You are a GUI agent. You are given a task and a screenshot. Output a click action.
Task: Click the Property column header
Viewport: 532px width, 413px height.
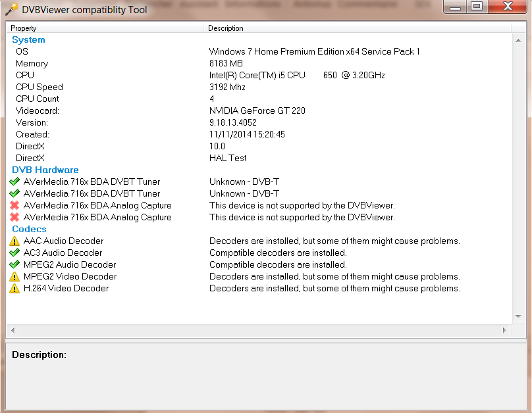coord(105,28)
